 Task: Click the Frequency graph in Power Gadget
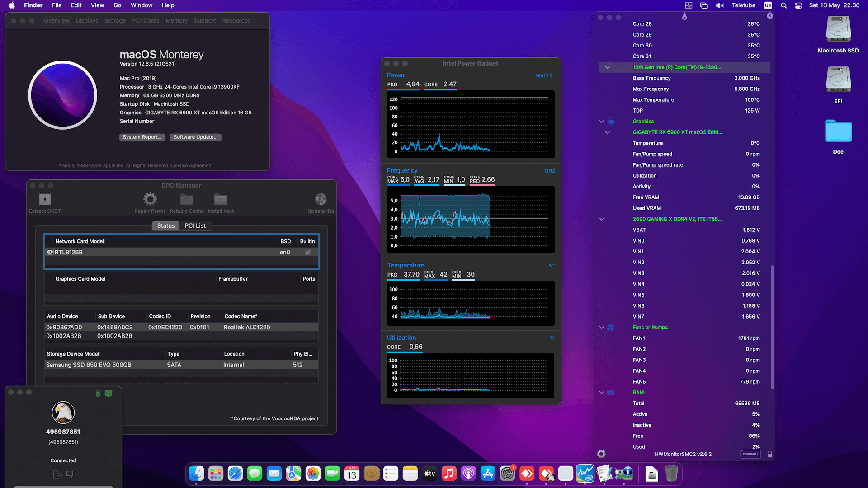(x=471, y=220)
